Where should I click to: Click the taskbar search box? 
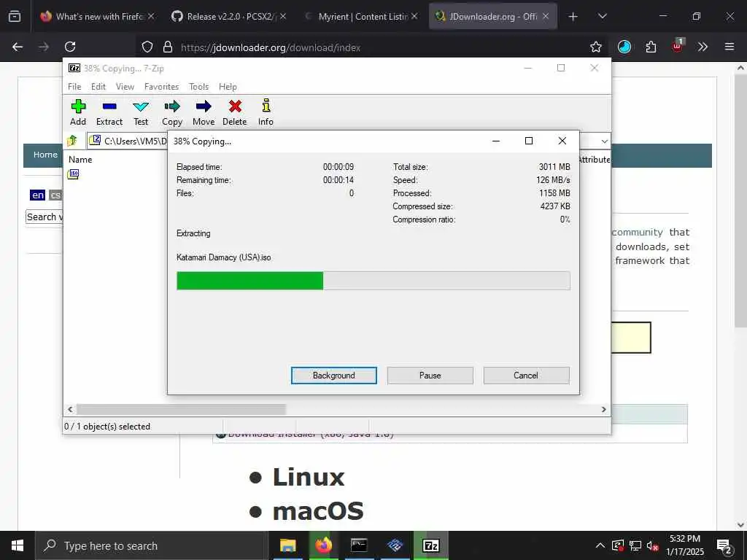click(x=151, y=545)
